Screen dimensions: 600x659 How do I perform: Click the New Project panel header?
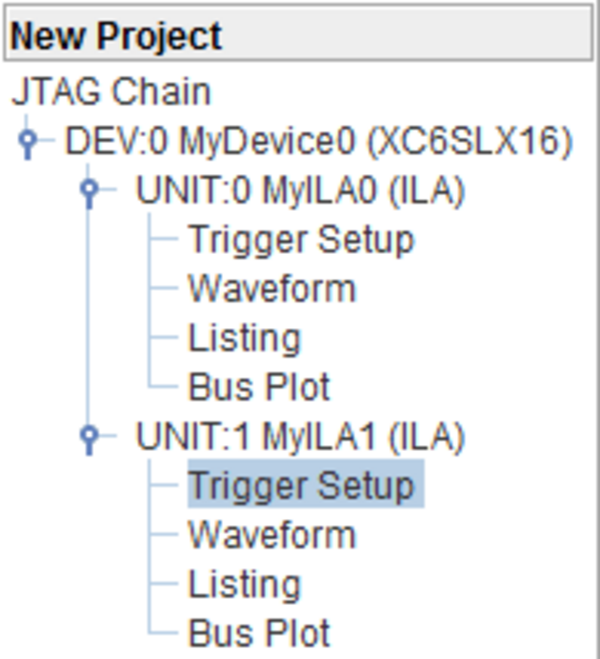[299, 33]
